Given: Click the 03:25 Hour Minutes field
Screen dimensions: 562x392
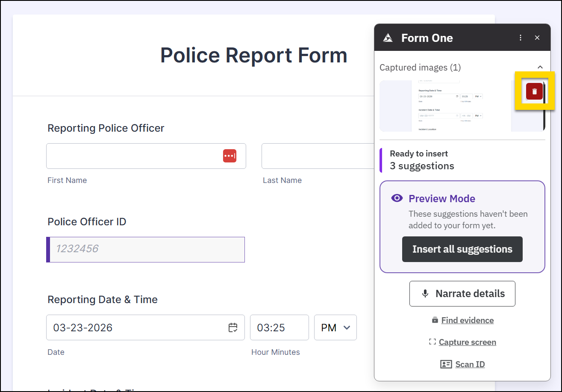Looking at the screenshot, I should pyautogui.click(x=279, y=327).
